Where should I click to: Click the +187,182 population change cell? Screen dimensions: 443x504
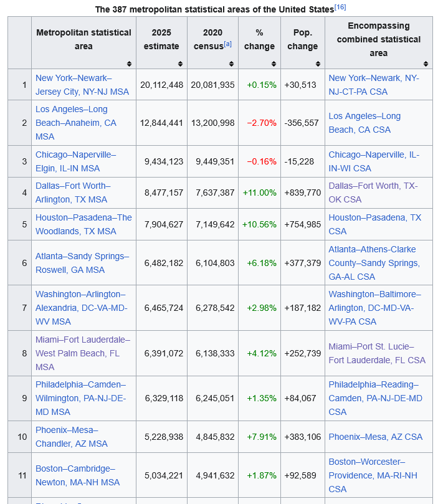303,308
